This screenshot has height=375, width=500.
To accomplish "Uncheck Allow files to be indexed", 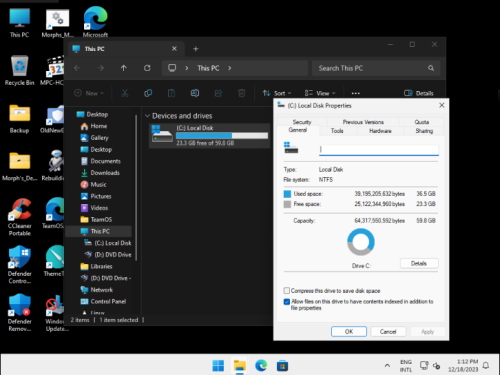I will pos(287,302).
